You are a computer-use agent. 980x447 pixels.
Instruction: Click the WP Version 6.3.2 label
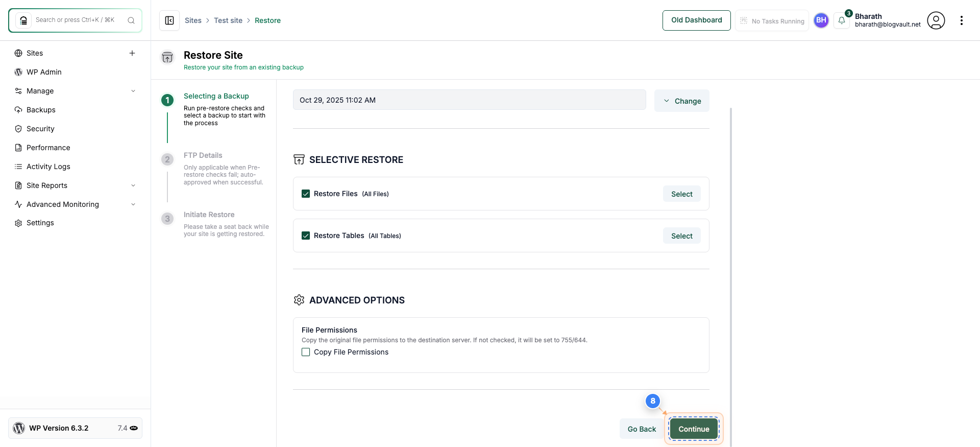tap(59, 428)
